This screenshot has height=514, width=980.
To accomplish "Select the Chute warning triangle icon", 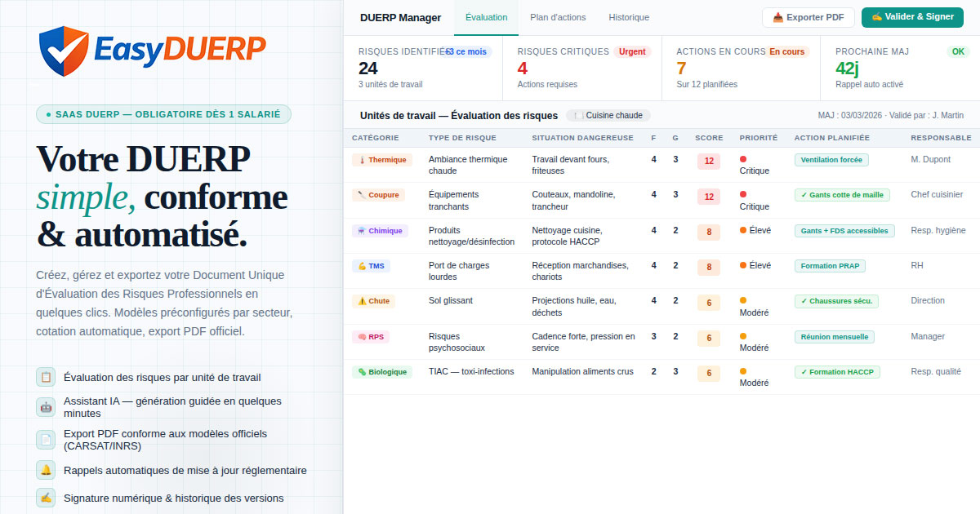I will pyautogui.click(x=360, y=300).
